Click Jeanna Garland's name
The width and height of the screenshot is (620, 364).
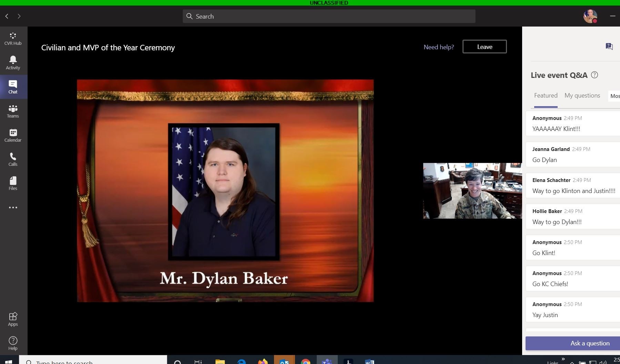551,149
